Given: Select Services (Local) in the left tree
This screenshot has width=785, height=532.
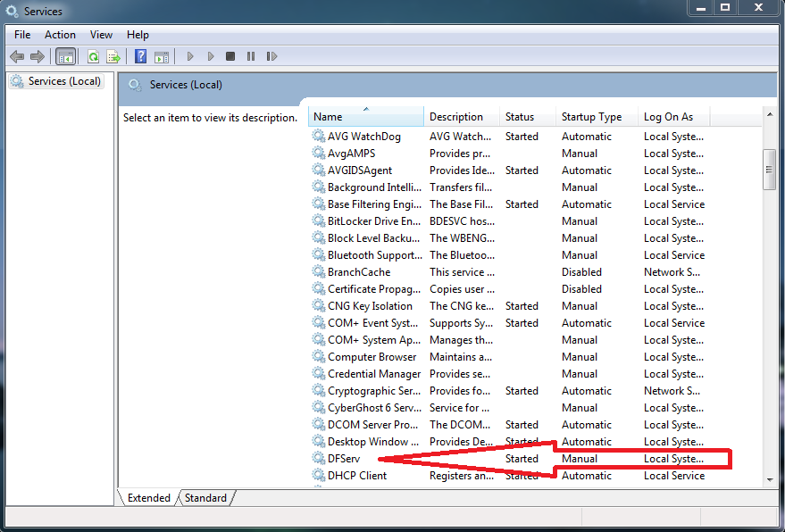Looking at the screenshot, I should (56, 81).
